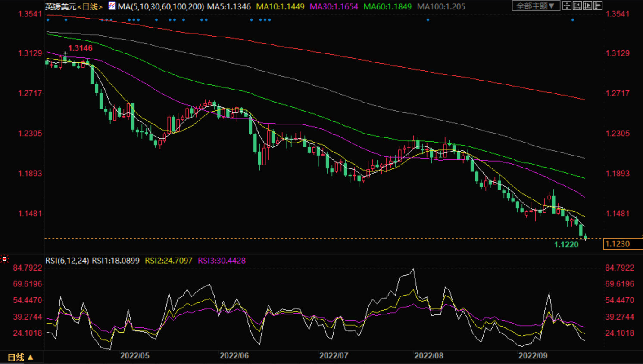This screenshot has height=364, width=643.
Task: Click the magenta MA30:1.1654 legend entry
Action: 334,6
